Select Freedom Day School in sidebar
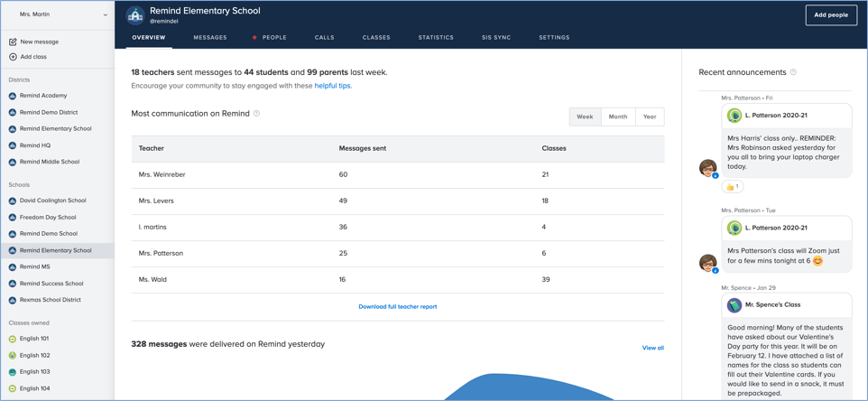This screenshot has width=868, height=401. (48, 218)
